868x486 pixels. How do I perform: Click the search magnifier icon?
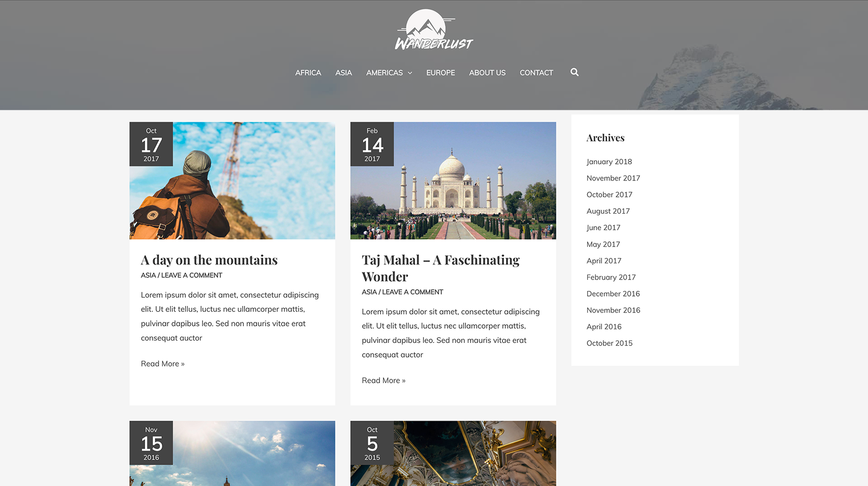574,72
